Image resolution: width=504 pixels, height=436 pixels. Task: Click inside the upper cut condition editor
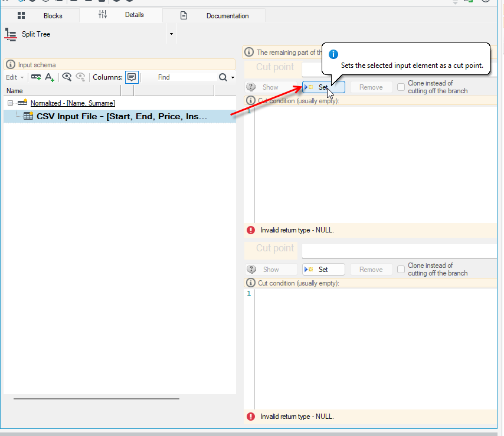click(375, 165)
